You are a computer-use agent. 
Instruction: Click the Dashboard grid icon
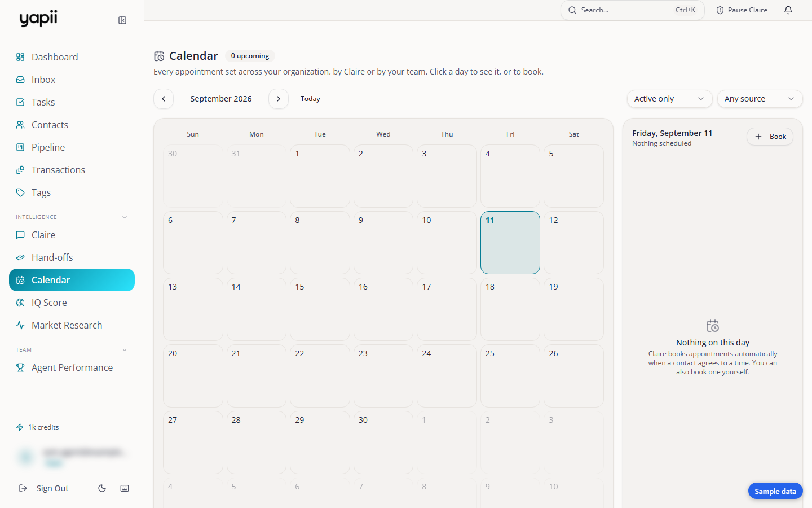click(x=20, y=57)
